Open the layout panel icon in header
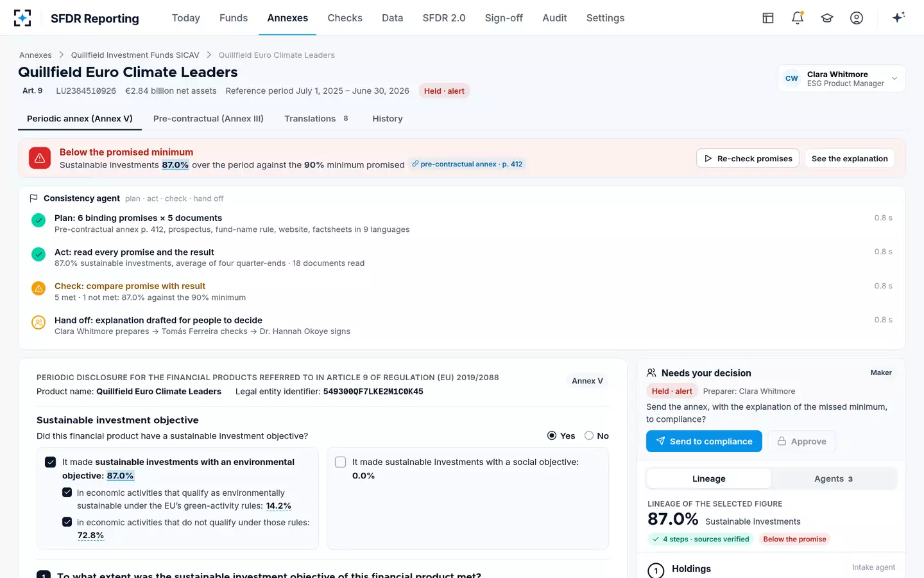 [x=768, y=18]
